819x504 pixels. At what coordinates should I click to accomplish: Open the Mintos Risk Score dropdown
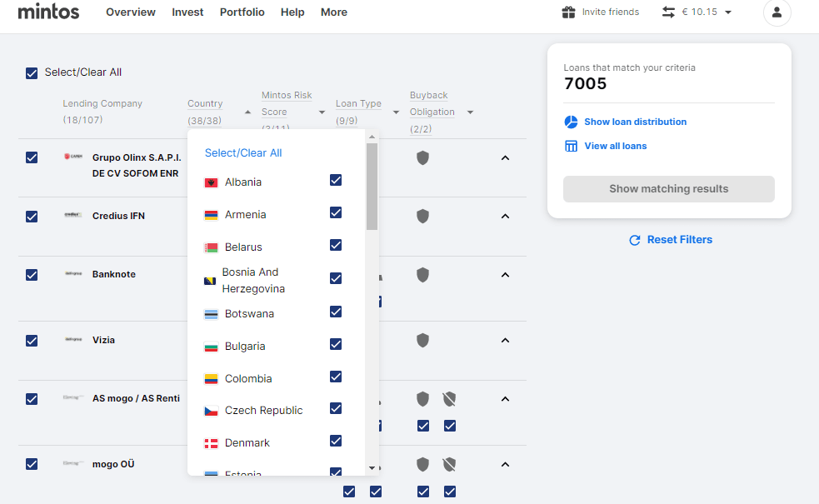[322, 112]
